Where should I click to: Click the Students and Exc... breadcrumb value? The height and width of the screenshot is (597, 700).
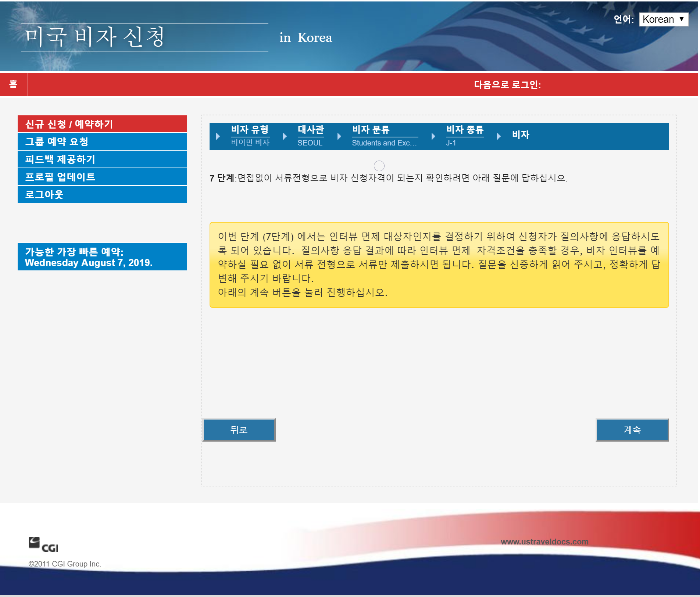384,143
